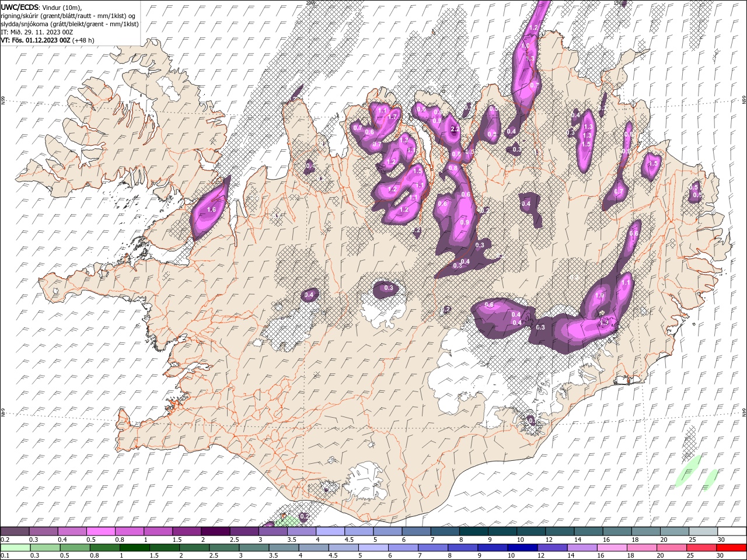Click the pale grey swatch labeled 25, upper scale
The width and height of the screenshot is (747, 560).
click(703, 531)
